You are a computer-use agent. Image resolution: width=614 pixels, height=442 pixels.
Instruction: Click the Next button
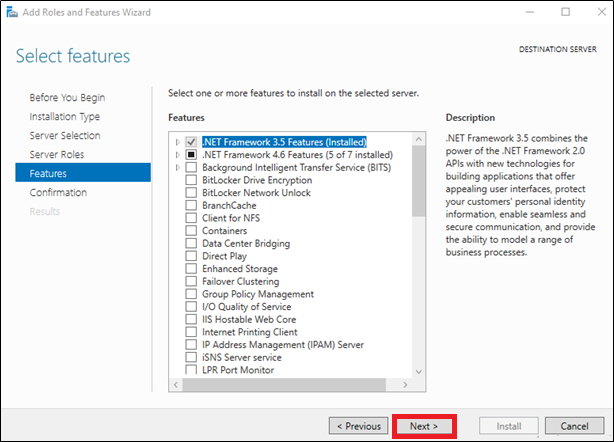424,426
